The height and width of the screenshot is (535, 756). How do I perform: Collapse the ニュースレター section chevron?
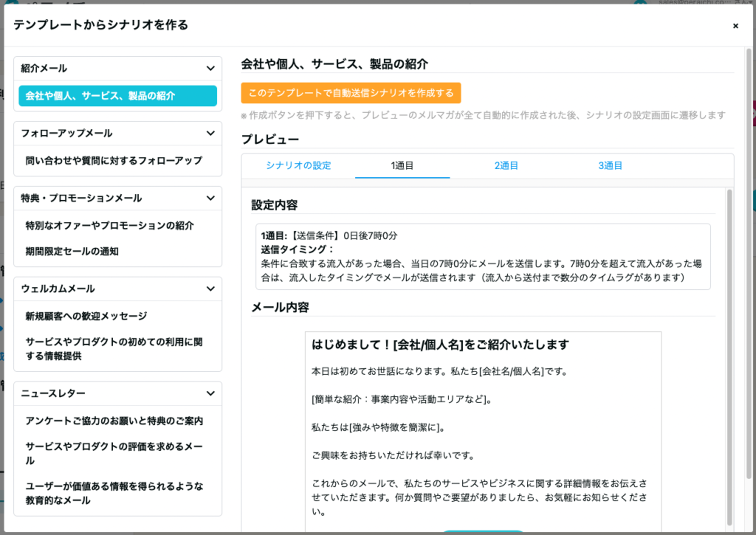(x=210, y=394)
